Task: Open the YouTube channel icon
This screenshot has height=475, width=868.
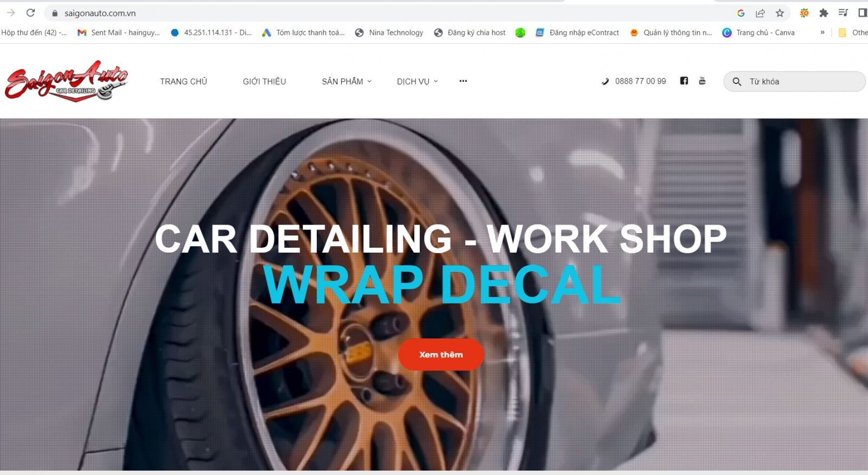Action: coord(702,81)
